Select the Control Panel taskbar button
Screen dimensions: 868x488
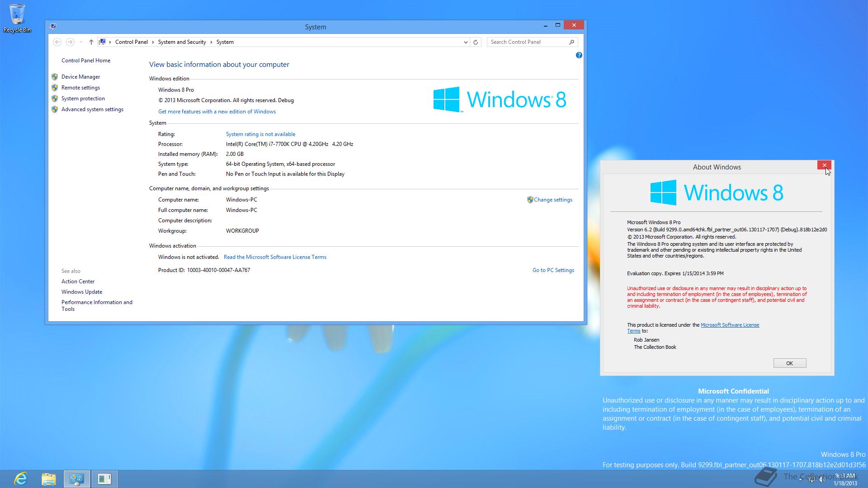77,479
